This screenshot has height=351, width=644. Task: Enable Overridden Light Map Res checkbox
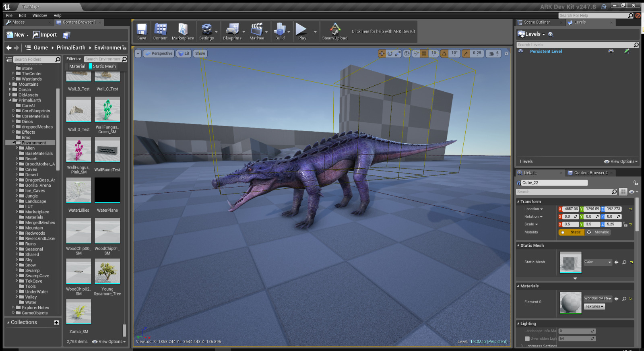[527, 339]
